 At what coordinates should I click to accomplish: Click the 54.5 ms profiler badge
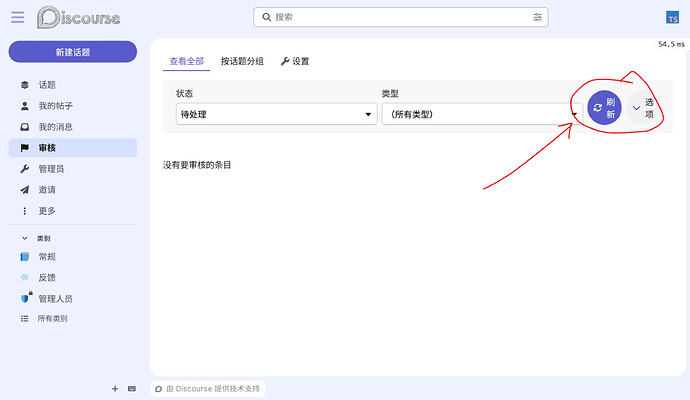coord(672,44)
